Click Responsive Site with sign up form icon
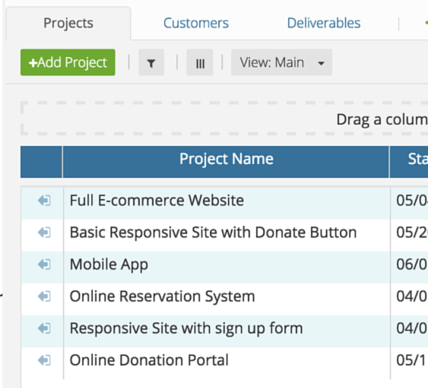This screenshot has width=428, height=388. point(44,328)
